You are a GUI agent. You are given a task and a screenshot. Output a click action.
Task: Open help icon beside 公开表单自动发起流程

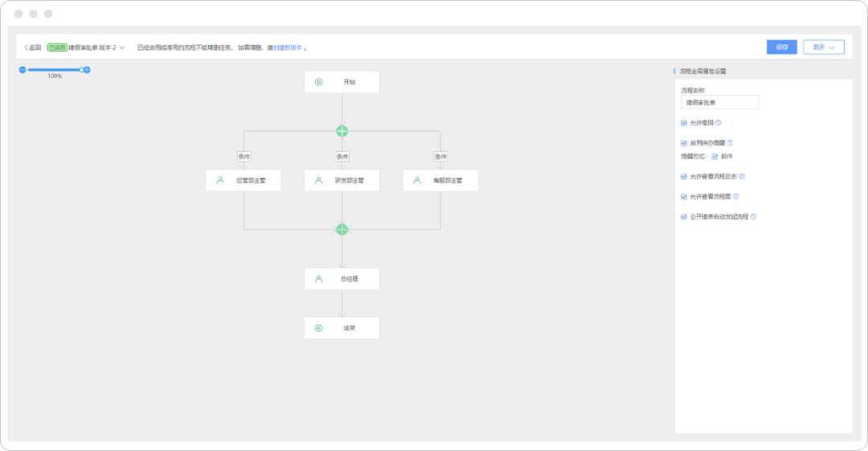pos(753,216)
